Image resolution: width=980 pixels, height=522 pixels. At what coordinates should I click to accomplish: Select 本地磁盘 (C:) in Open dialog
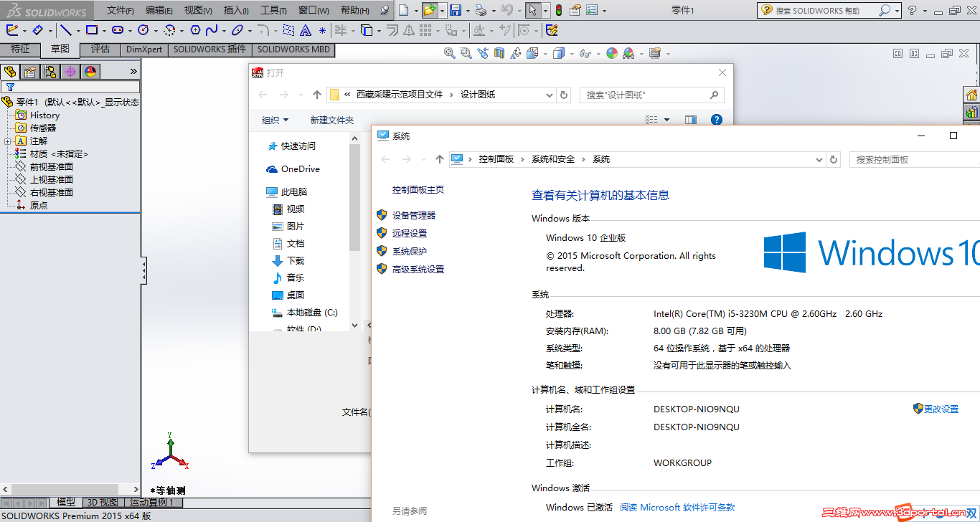[x=312, y=312]
